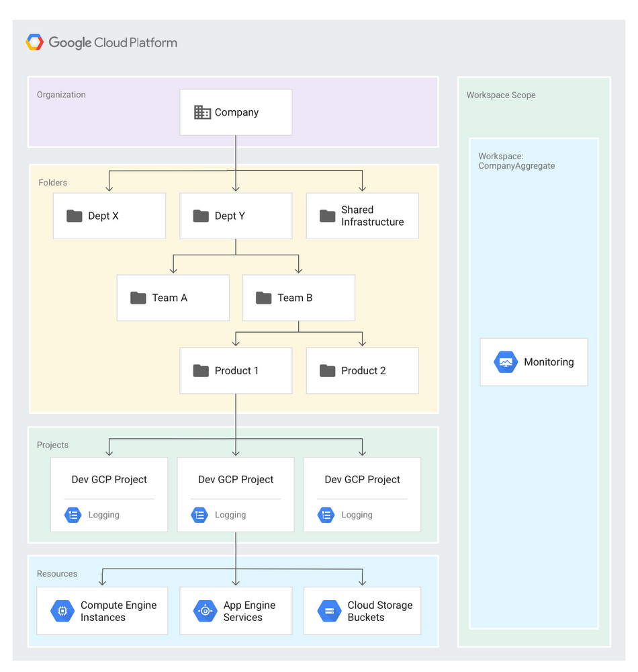Click Logging text in left project card
The width and height of the screenshot is (638, 672).
click(x=103, y=515)
